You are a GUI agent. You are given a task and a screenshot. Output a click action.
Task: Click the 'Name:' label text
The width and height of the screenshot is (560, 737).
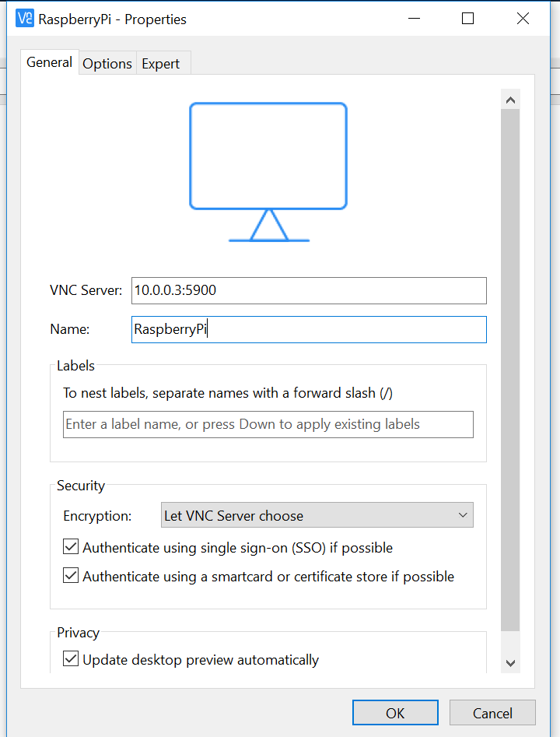(x=69, y=329)
